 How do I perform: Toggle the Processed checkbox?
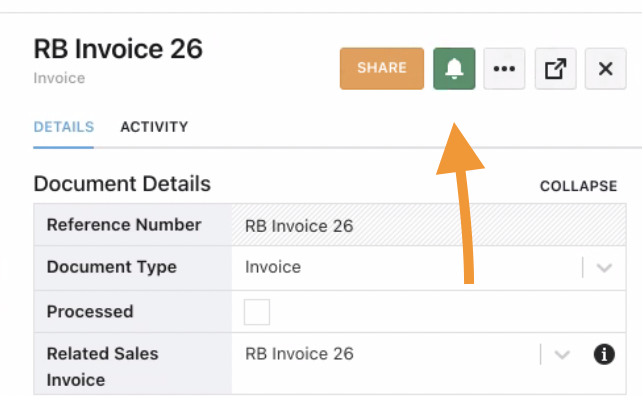[x=257, y=312]
